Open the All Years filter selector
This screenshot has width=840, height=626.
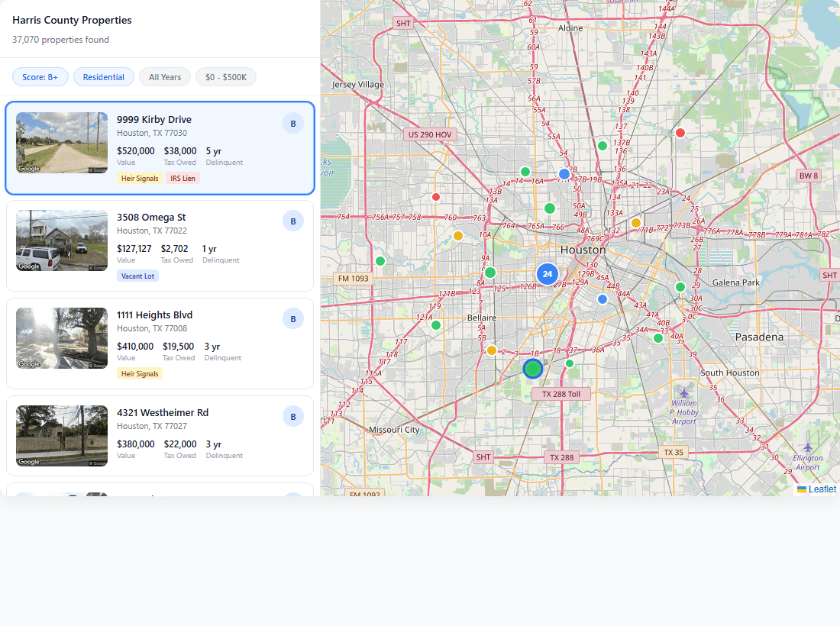pos(165,76)
